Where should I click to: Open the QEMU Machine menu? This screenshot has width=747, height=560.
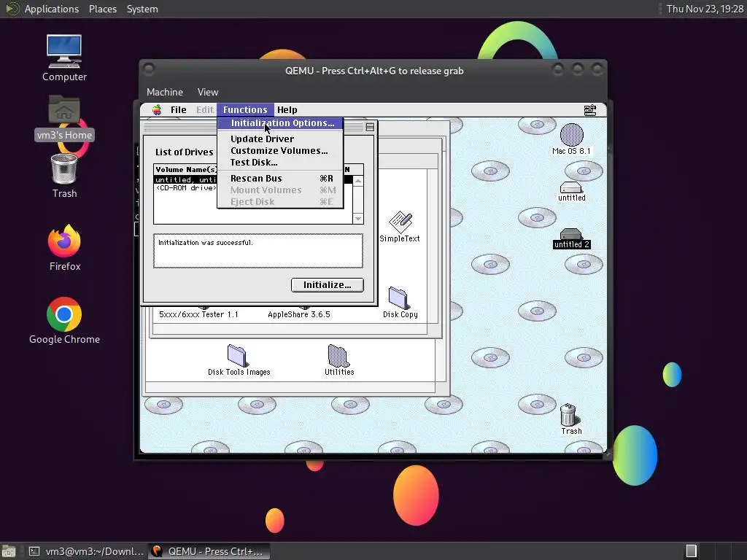tap(165, 92)
